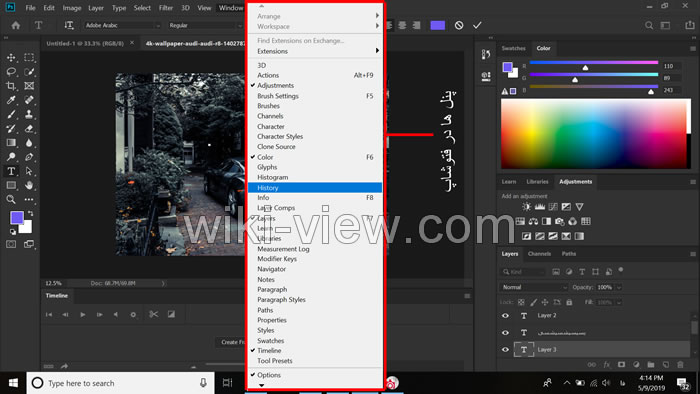The height and width of the screenshot is (394, 700).
Task: Add a Brightness/Contrast adjustment
Action: click(527, 207)
